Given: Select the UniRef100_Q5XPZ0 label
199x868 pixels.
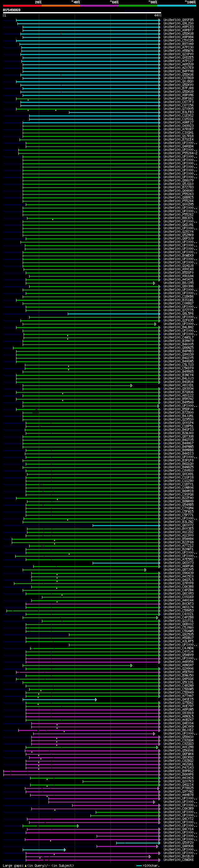Looking at the screenshot, I should 179,843.
